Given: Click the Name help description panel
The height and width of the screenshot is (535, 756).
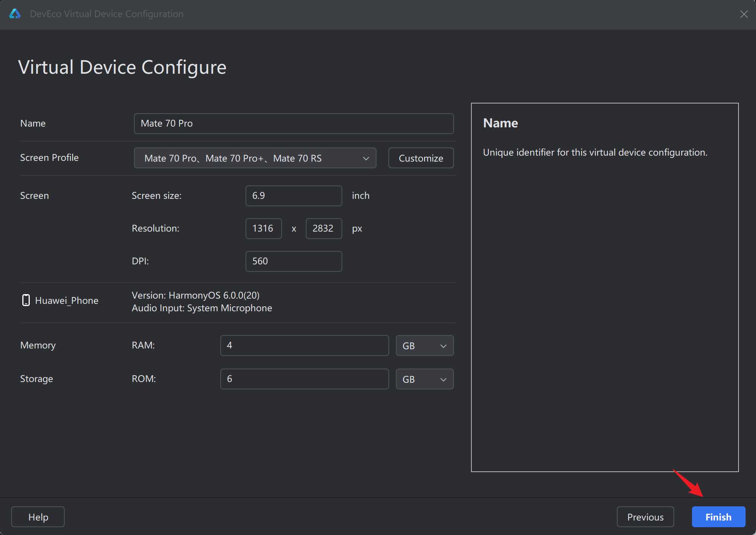Looking at the screenshot, I should (x=604, y=287).
